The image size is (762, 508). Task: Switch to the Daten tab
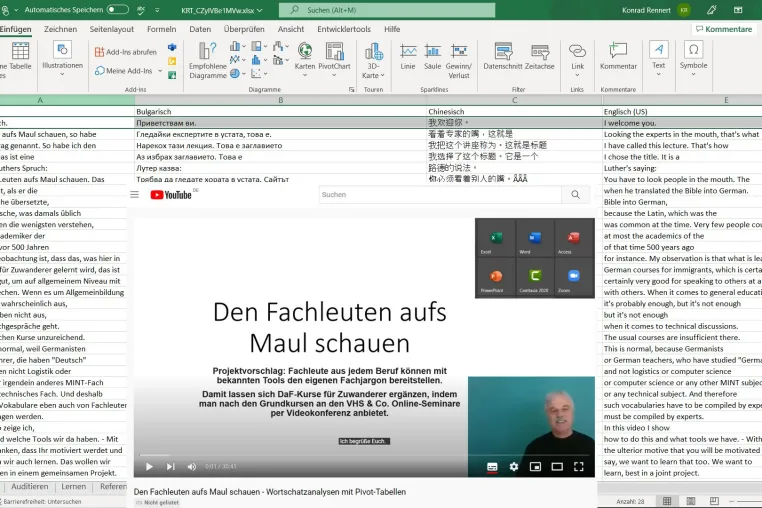(x=200, y=29)
